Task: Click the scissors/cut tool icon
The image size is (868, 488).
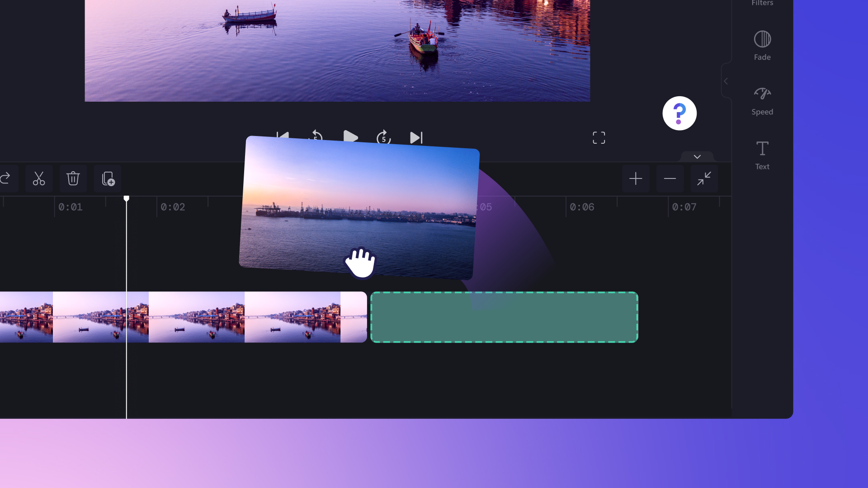Action: (x=38, y=178)
